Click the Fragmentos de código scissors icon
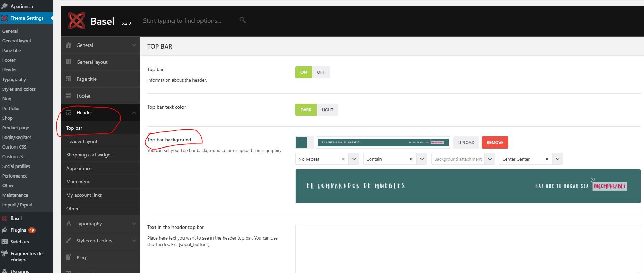 (4, 254)
